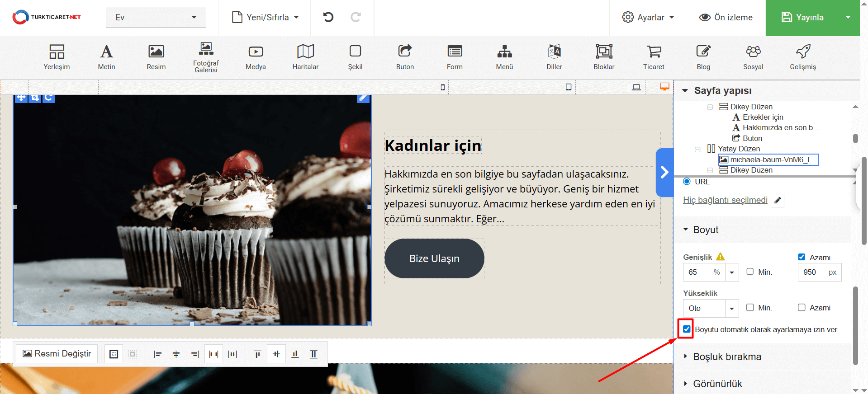Screen dimensions: 868x394
Task: Click the move handle icon on the image
Action: tap(21, 98)
